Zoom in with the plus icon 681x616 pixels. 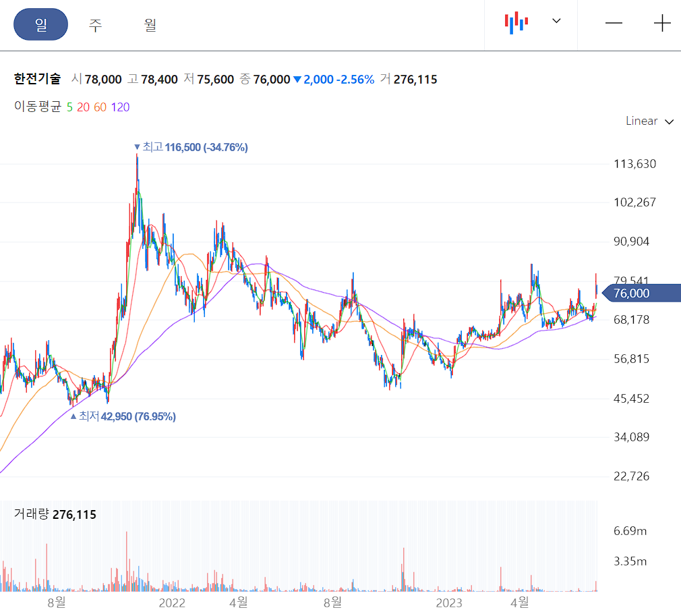point(662,23)
